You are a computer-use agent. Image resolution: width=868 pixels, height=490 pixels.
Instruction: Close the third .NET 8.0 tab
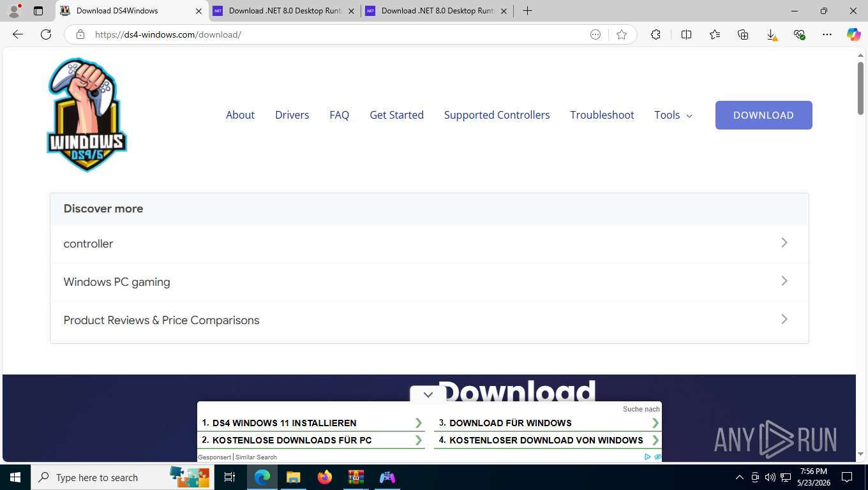[x=504, y=11]
